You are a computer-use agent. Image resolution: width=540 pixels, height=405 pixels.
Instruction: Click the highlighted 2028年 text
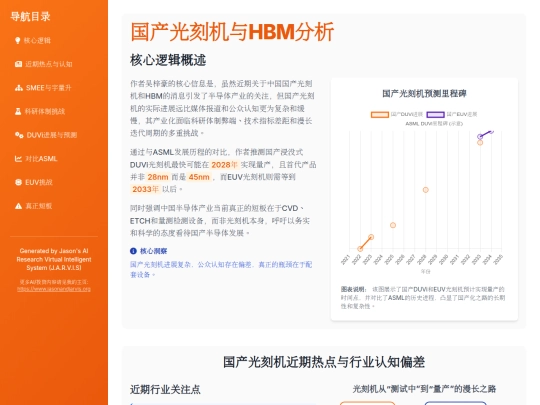click(x=225, y=165)
